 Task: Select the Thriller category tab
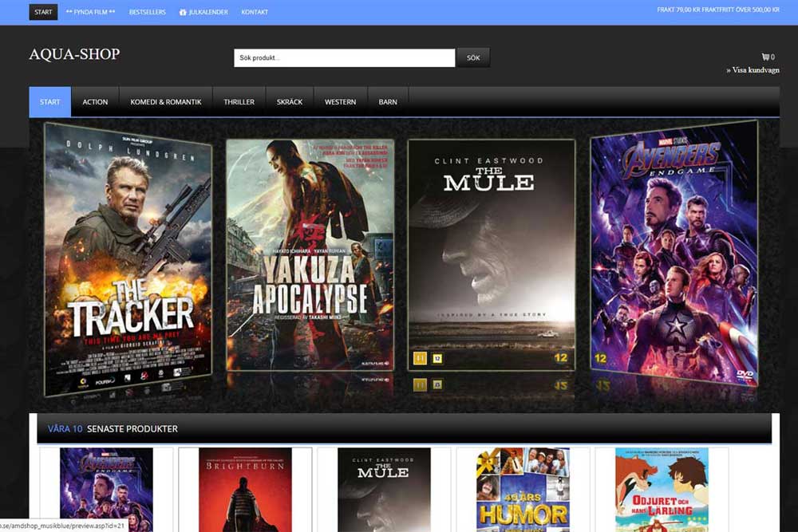pyautogui.click(x=239, y=102)
